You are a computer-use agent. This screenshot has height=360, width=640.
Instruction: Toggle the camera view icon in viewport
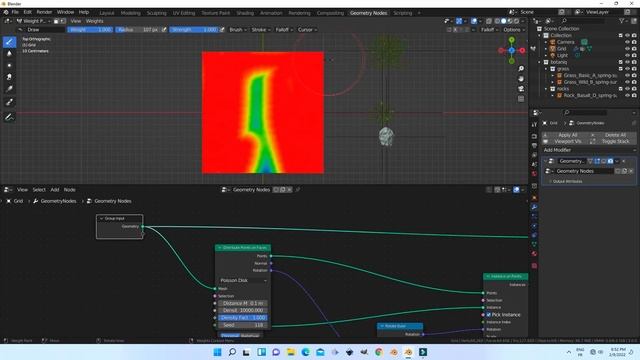(521, 89)
